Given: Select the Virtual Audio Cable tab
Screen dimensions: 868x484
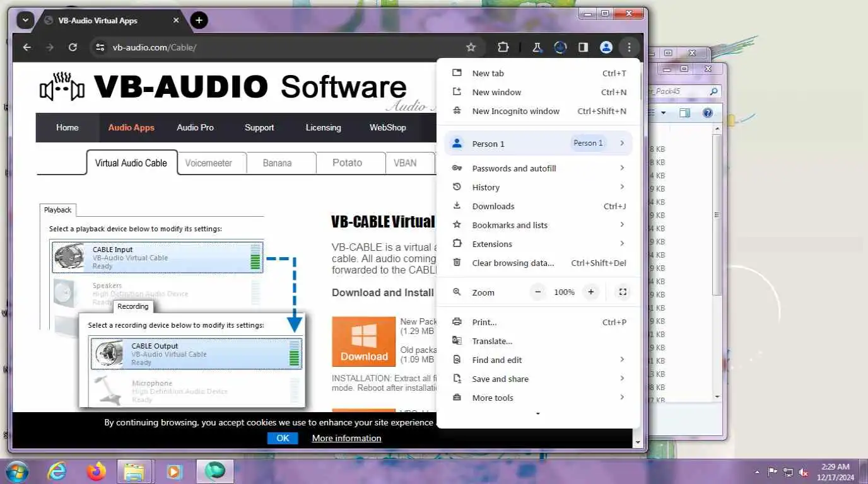Looking at the screenshot, I should (131, 163).
